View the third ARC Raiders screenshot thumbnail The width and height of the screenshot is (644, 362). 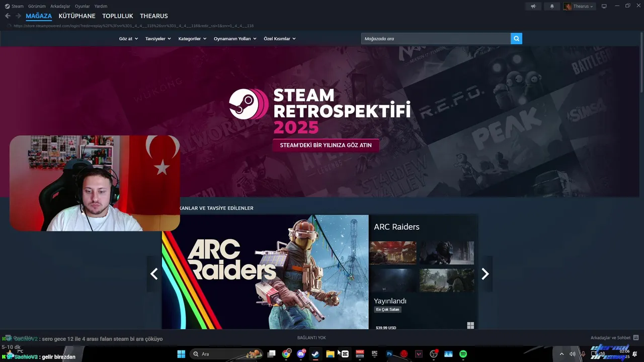tap(393, 280)
